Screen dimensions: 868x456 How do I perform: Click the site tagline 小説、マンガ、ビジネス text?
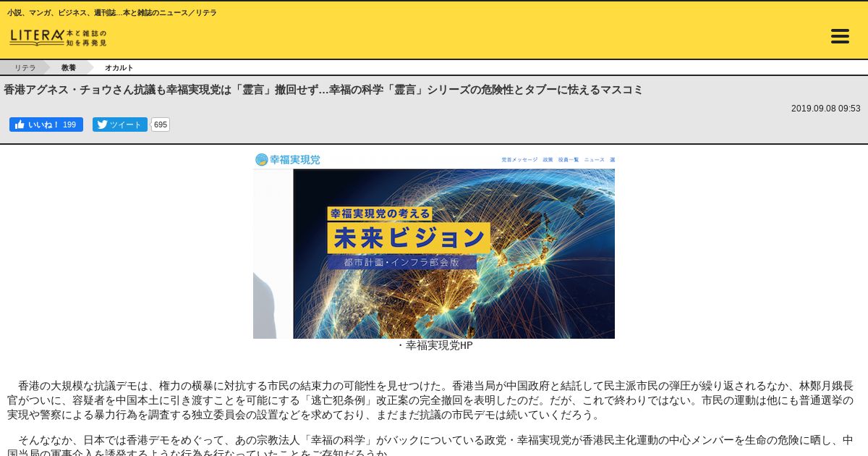[x=112, y=13]
